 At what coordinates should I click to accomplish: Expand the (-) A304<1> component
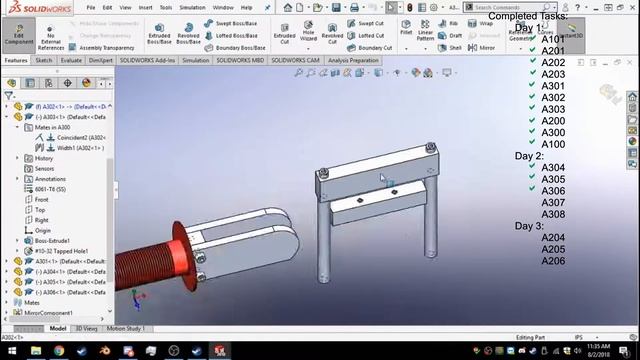(x=7, y=271)
